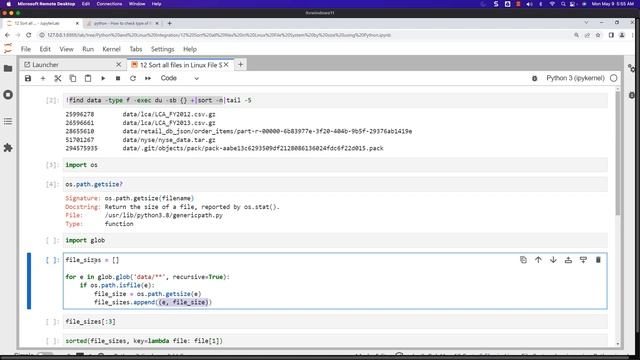Open the Tabs menu

click(x=136, y=49)
